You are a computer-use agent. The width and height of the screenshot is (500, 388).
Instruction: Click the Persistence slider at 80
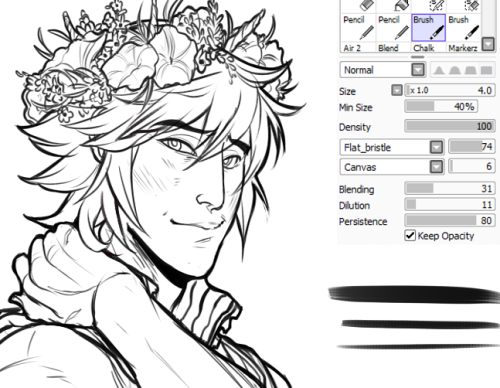tap(450, 221)
